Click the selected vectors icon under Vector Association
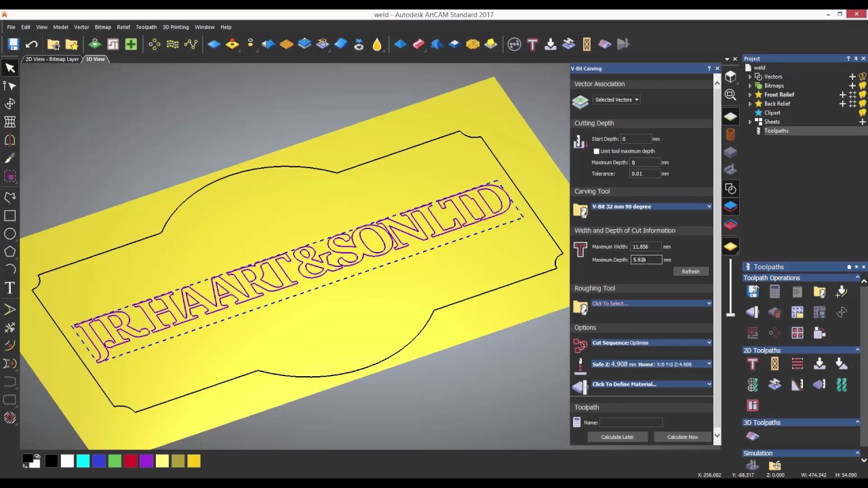The image size is (868, 488). [580, 102]
